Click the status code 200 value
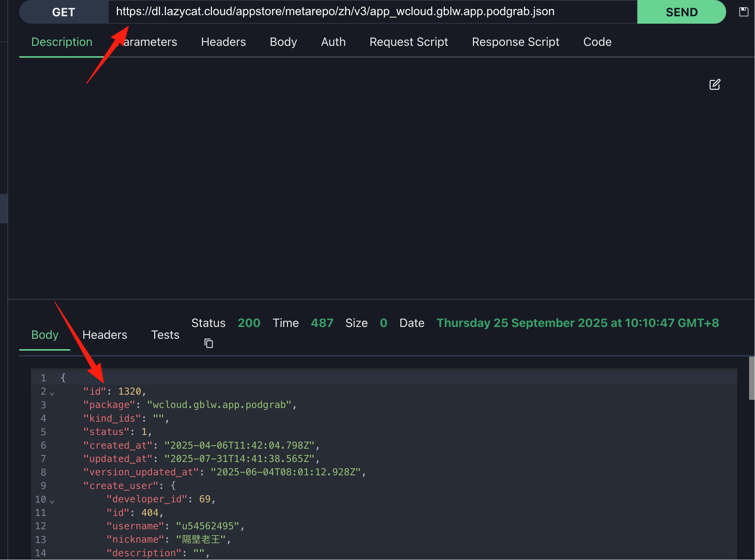The width and height of the screenshot is (755, 560). [x=249, y=323]
